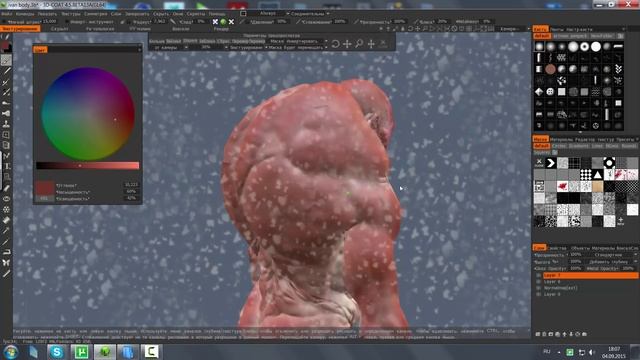Open the Windows Start menu
The height and width of the screenshot is (360, 640).
(x=11, y=352)
